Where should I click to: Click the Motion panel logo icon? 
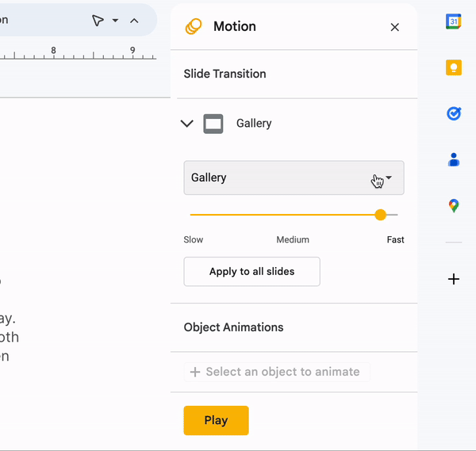(194, 27)
